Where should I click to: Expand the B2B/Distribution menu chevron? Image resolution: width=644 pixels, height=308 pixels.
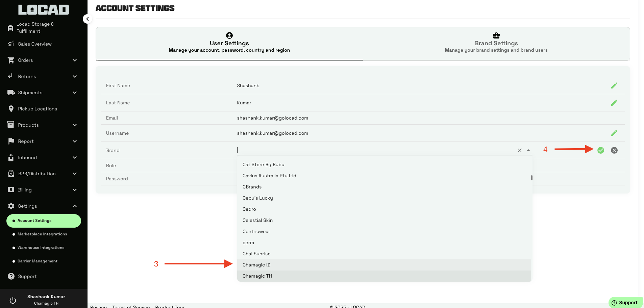[x=75, y=174]
